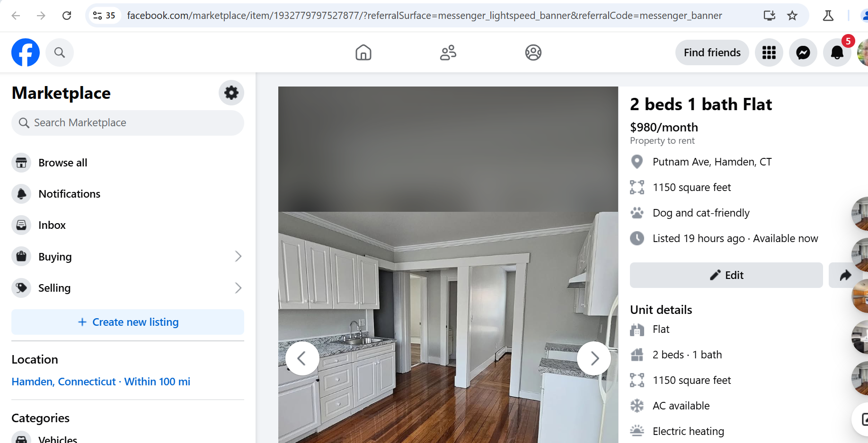This screenshot has width=868, height=443.
Task: Select Browse all in Marketplace sidebar
Action: click(128, 163)
